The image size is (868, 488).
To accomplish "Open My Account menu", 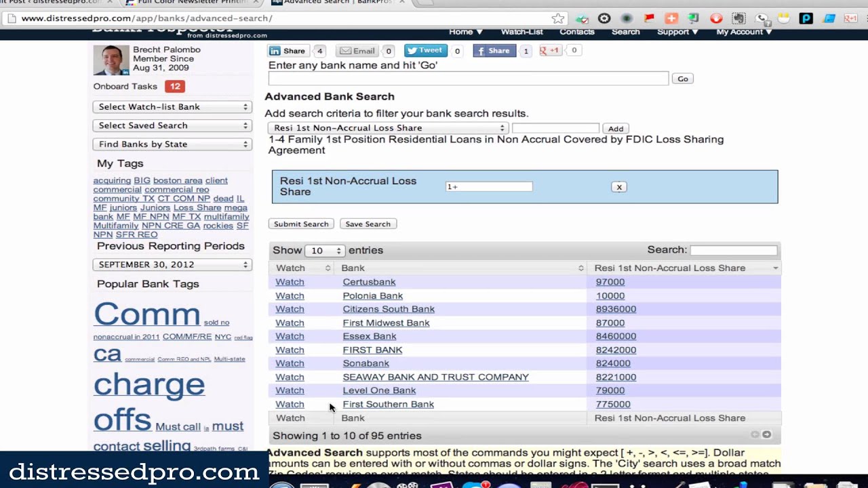I will 744,32.
